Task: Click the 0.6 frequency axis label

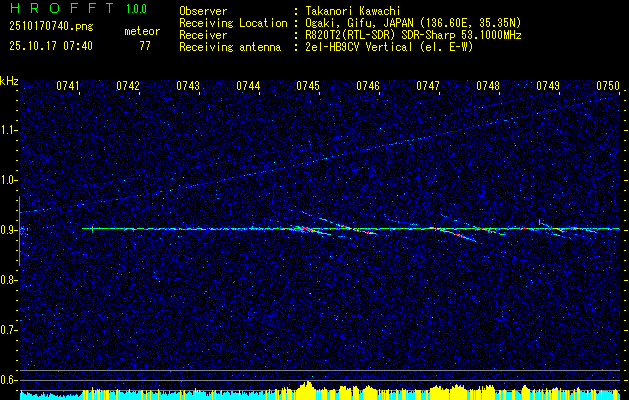Action: [x=9, y=380]
